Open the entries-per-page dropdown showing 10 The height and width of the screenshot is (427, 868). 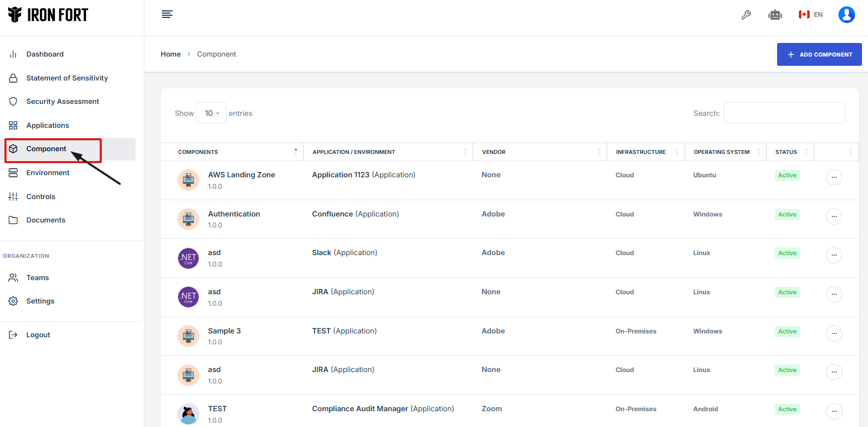tap(211, 113)
